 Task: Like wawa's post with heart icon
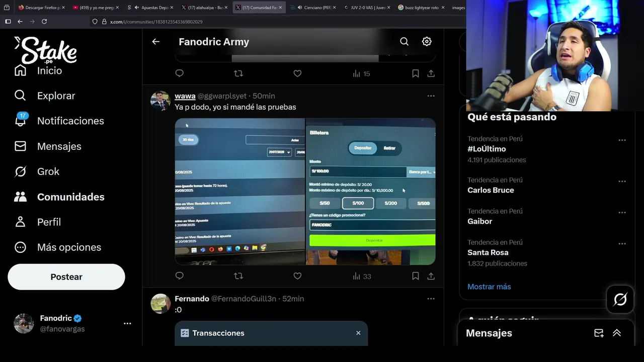(297, 276)
